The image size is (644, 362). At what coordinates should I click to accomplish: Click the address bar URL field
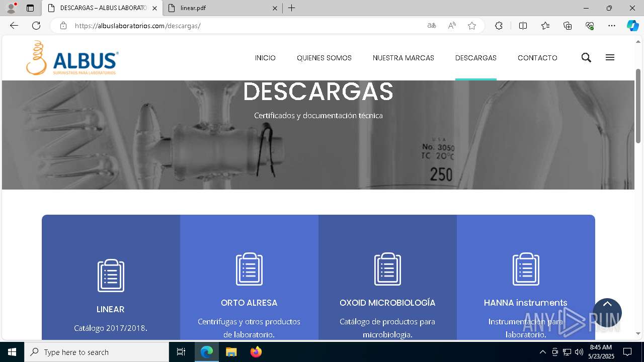pyautogui.click(x=247, y=26)
